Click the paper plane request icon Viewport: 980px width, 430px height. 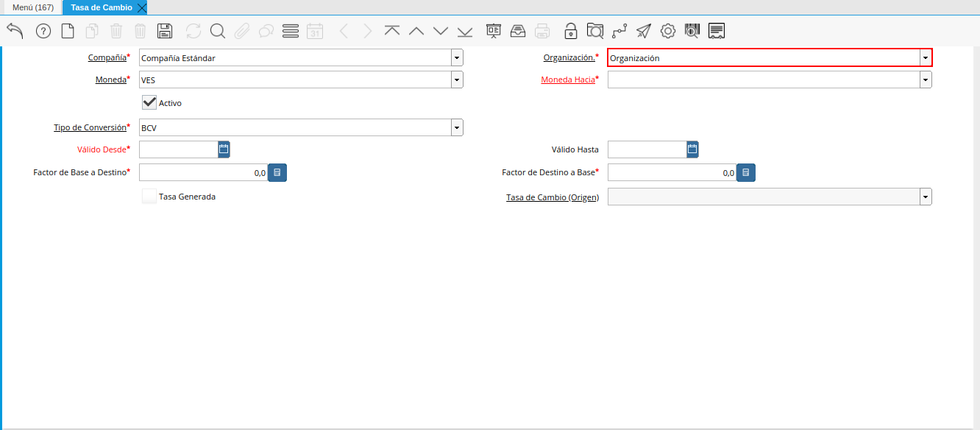(644, 31)
